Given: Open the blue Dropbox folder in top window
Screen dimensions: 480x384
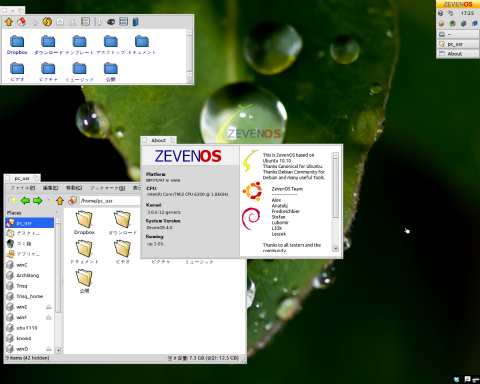Looking at the screenshot, I should [17, 45].
